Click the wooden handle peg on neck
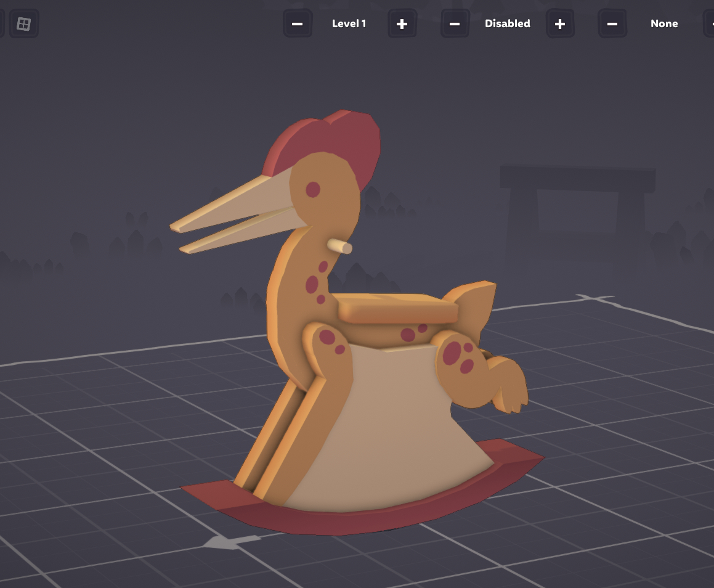This screenshot has width=714, height=588. [340, 247]
